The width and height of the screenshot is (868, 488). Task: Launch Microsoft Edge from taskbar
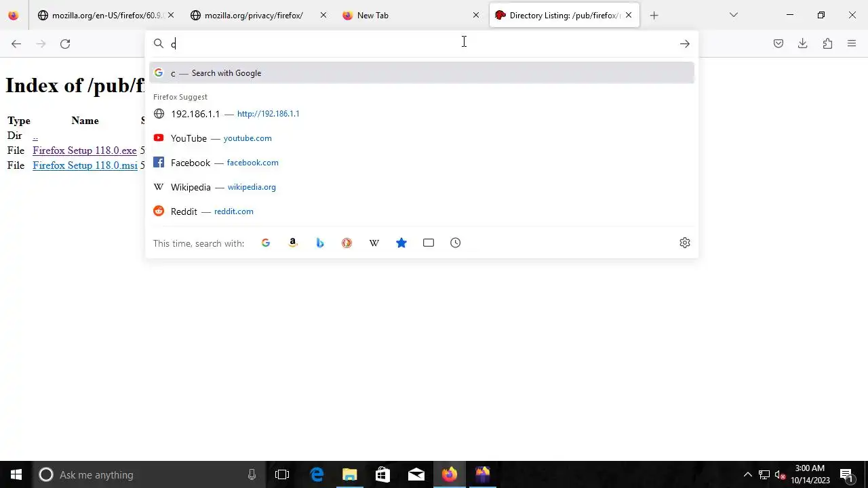[x=317, y=474]
